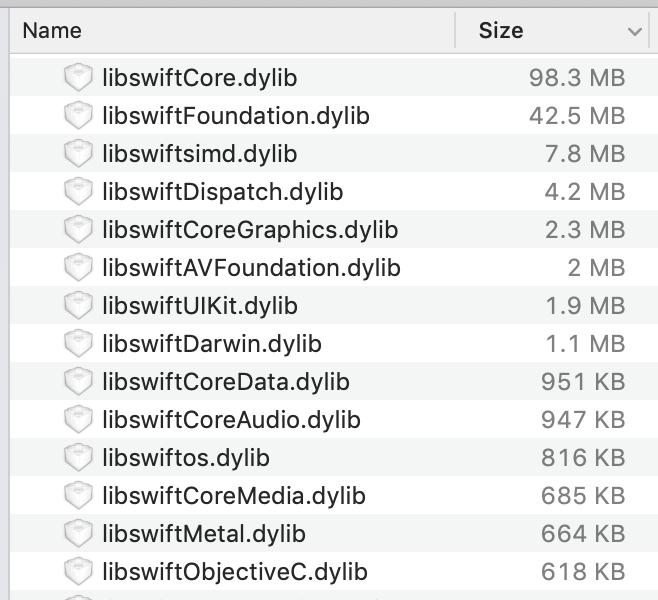658x600 pixels.
Task: Select the file name libswiftObjectiveC.dylib
Action: pyautogui.click(x=235, y=572)
